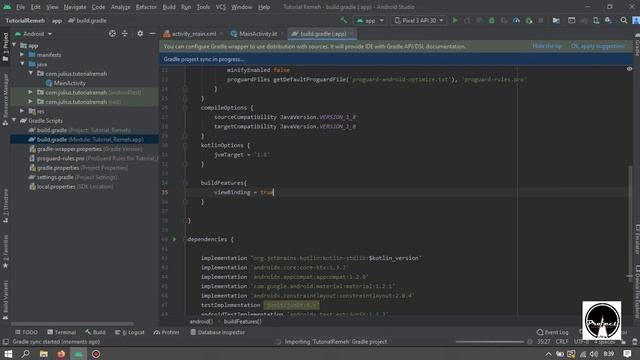The image size is (640, 360).
Task: Click the CRLF line separator status
Action: click(562, 342)
